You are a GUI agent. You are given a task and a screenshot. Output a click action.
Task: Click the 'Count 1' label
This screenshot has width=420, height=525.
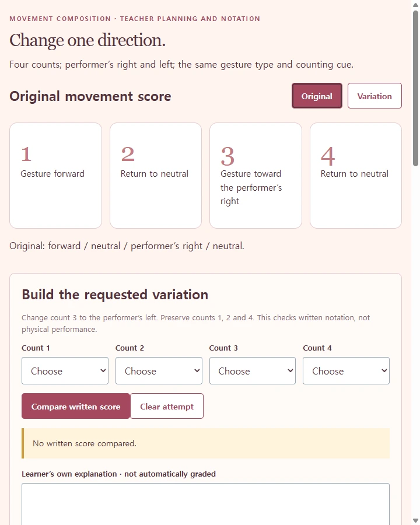coord(36,348)
